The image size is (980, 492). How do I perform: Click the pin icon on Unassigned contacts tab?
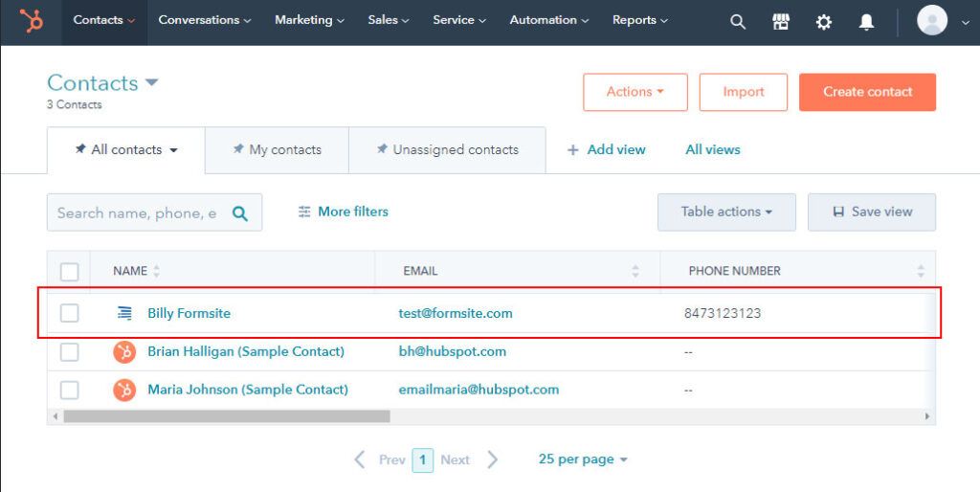(x=382, y=149)
